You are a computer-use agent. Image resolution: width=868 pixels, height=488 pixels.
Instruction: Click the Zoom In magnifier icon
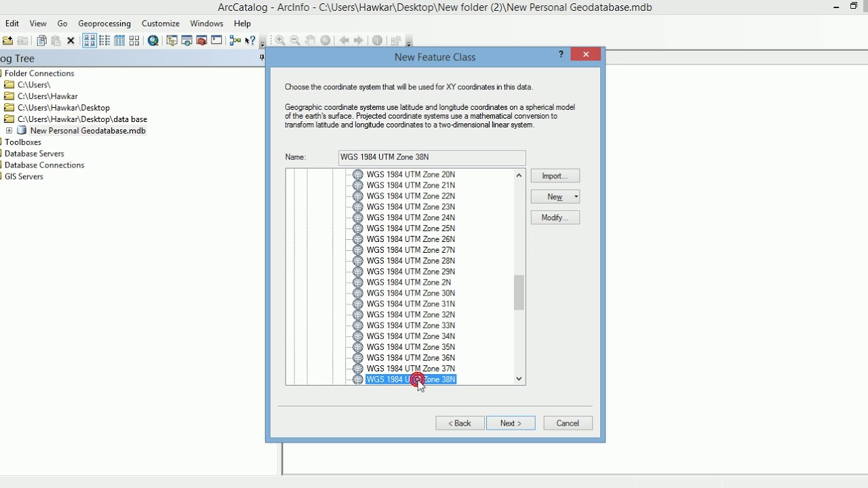[x=280, y=41]
